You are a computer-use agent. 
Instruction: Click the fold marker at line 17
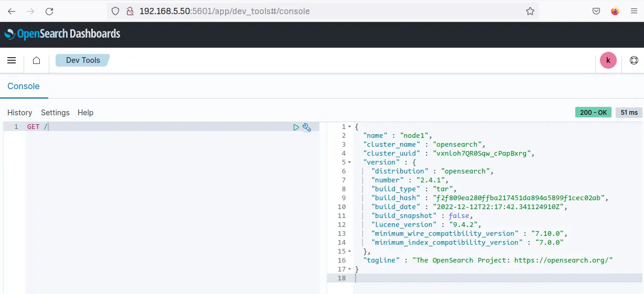tap(349, 269)
